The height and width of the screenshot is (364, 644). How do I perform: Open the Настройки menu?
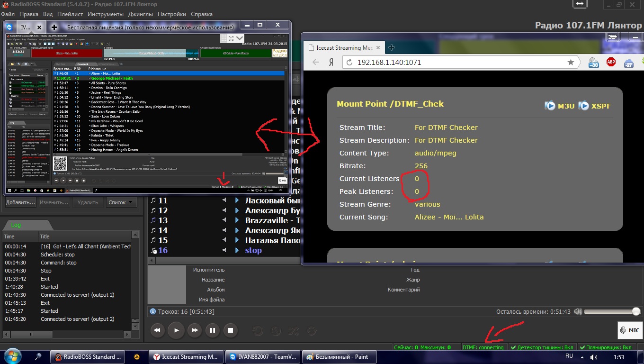172,14
